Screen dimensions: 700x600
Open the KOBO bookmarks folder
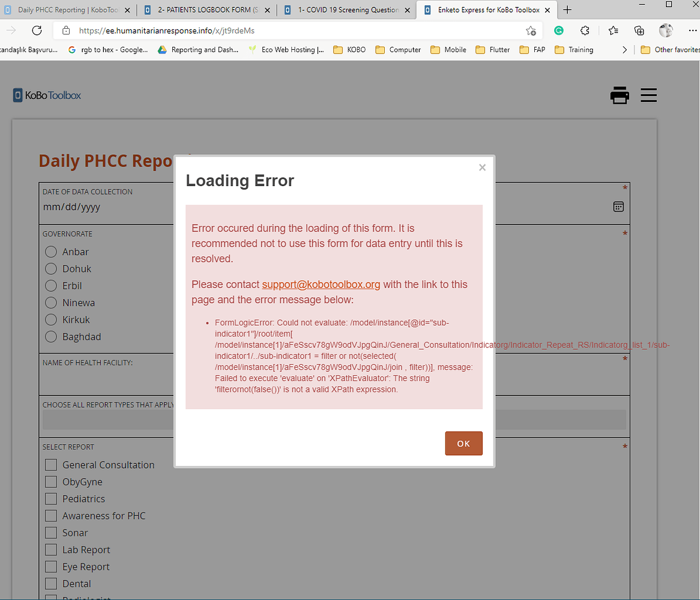(349, 50)
